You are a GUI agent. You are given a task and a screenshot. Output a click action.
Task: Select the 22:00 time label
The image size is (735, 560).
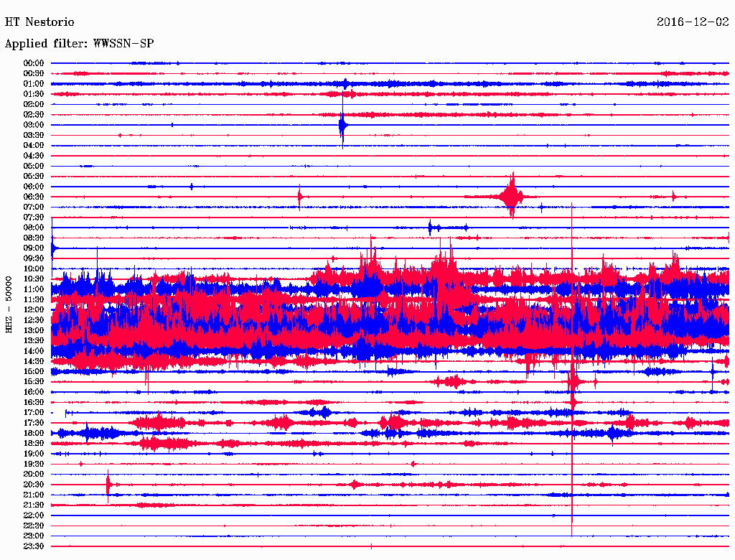click(34, 515)
